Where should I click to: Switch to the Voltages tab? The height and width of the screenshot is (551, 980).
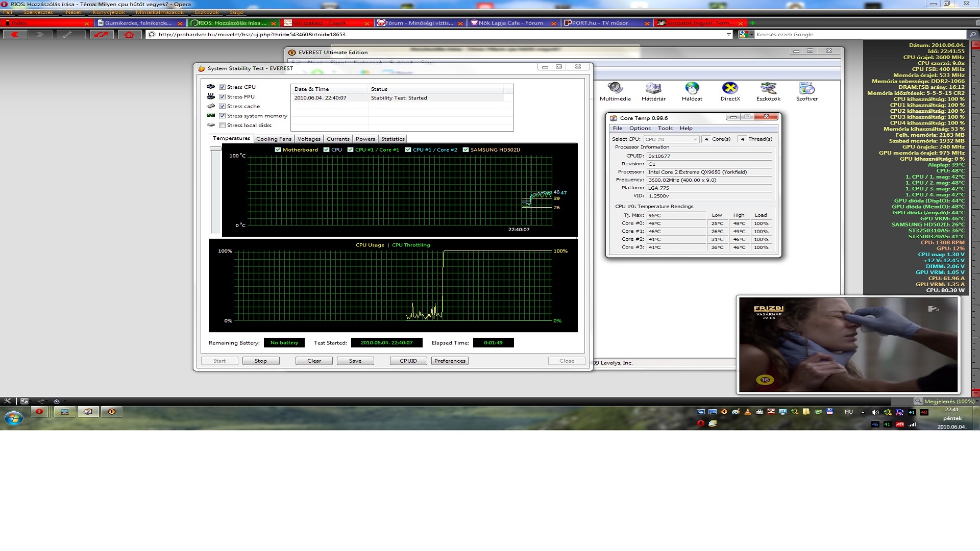coord(309,139)
